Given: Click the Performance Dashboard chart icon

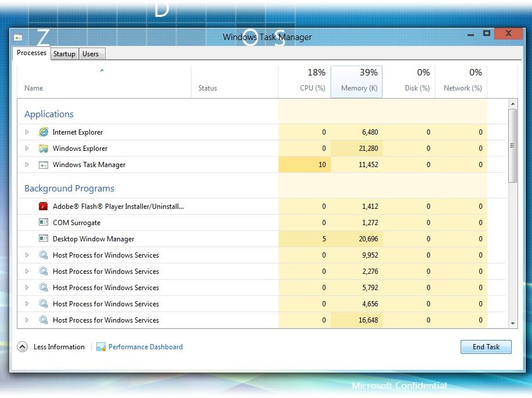Looking at the screenshot, I should point(101,346).
